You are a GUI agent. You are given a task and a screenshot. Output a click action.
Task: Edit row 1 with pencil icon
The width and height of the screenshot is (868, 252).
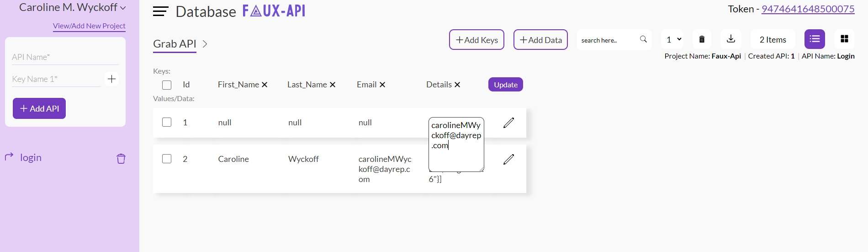508,123
